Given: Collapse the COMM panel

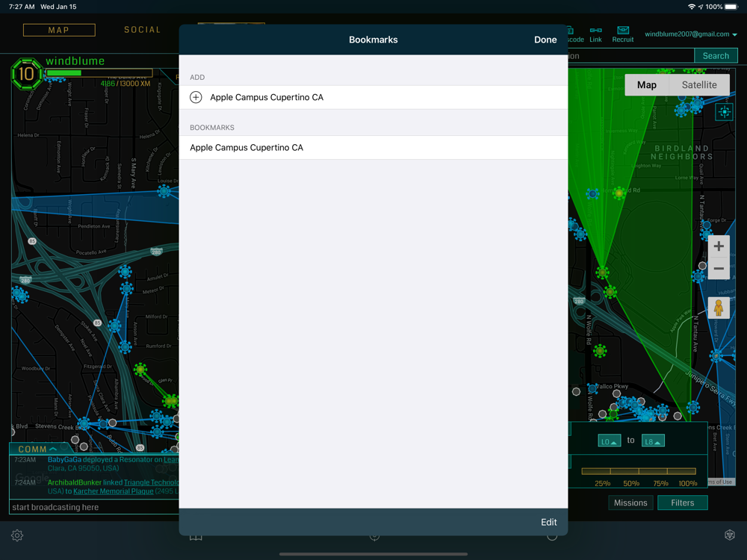Looking at the screenshot, I should coord(37,449).
